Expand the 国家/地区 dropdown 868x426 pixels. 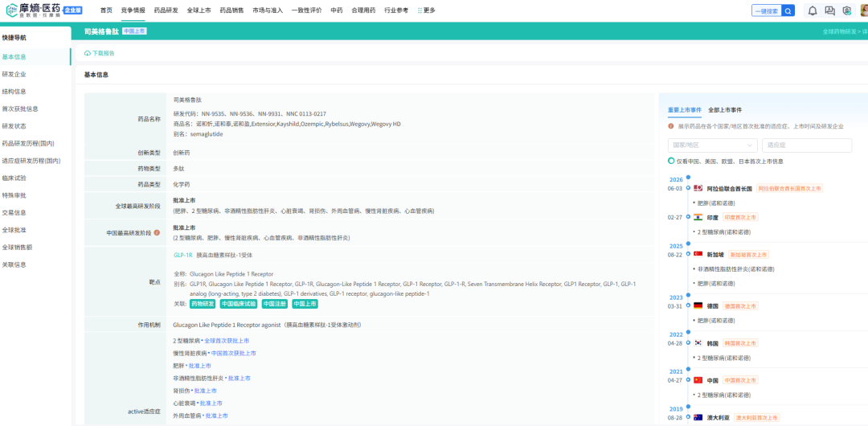click(712, 145)
